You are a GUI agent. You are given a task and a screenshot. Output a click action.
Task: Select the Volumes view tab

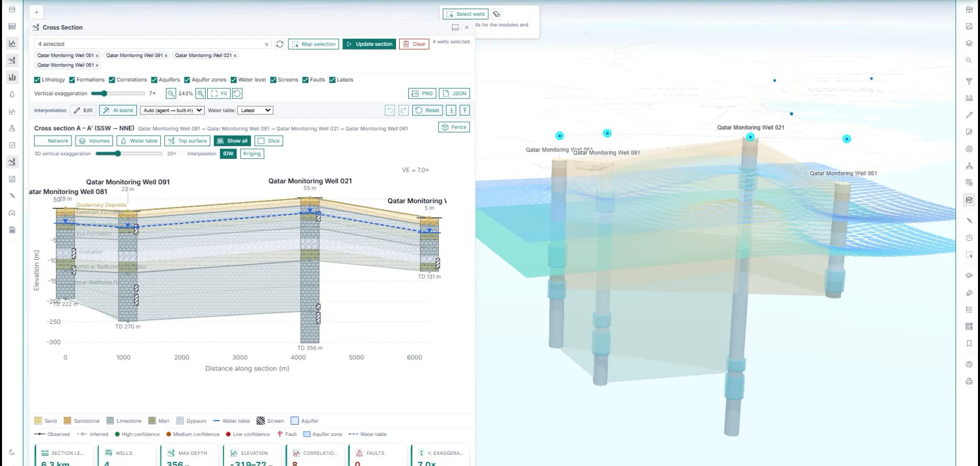point(94,141)
